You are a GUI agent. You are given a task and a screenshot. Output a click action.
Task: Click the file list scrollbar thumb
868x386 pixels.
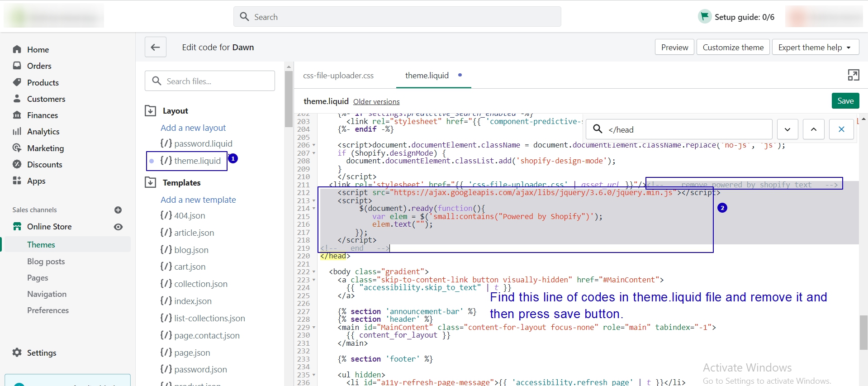point(289,99)
